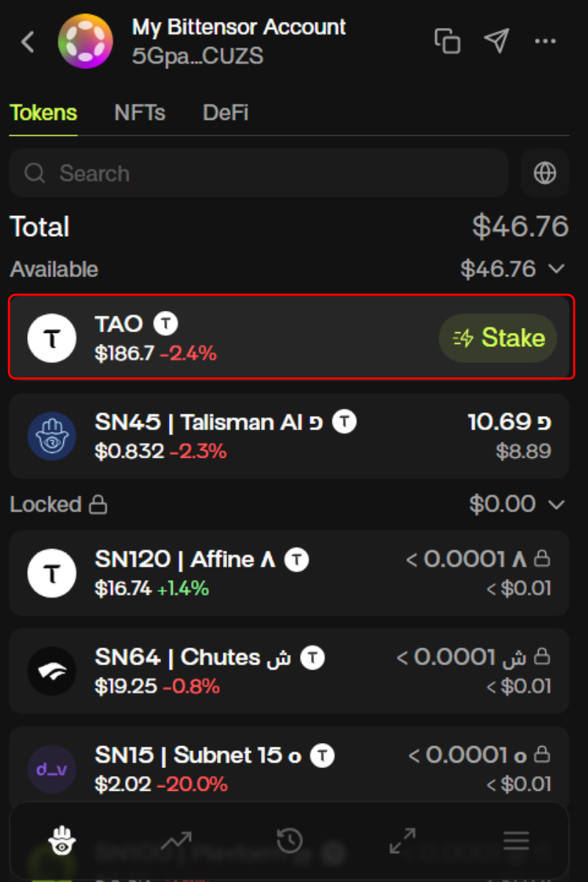Viewport: 588px width, 882px height.
Task: Open the hamburger menu in bottom bar
Action: [516, 841]
